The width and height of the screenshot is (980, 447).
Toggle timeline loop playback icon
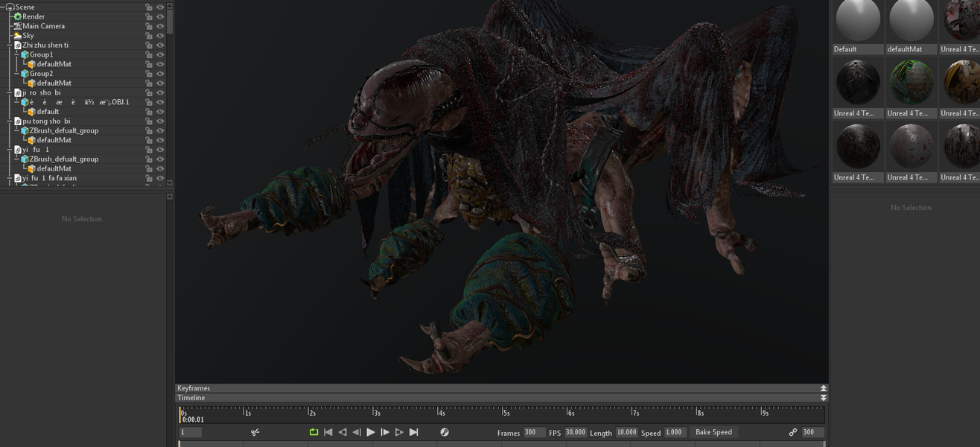coord(314,432)
